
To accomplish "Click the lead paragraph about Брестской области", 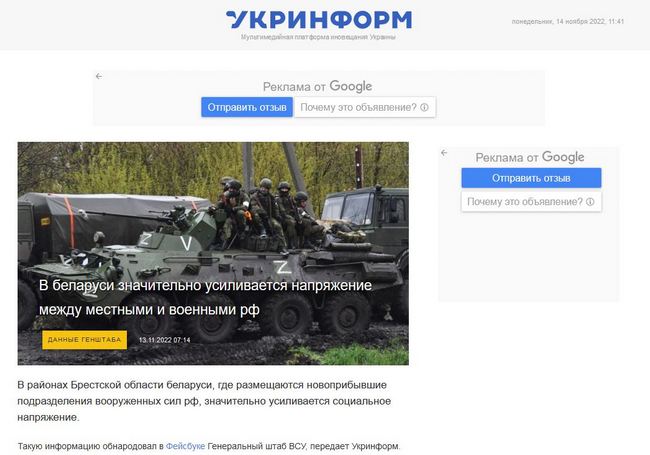I will point(204,401).
